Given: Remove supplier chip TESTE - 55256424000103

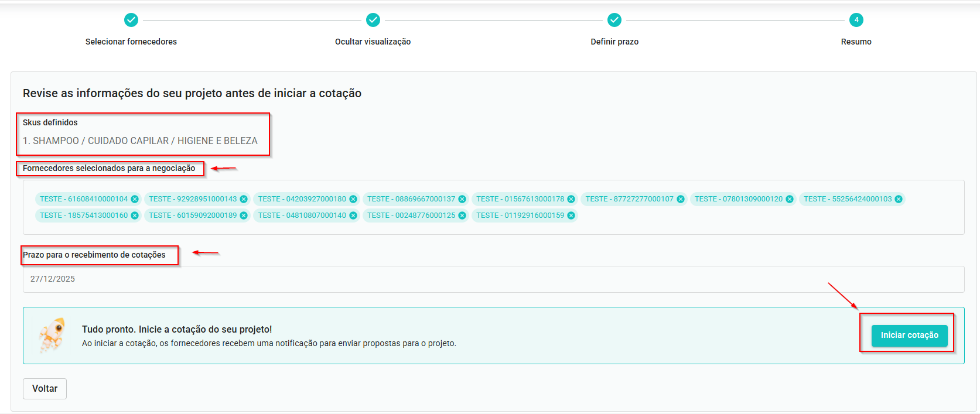Looking at the screenshot, I should coord(899,199).
